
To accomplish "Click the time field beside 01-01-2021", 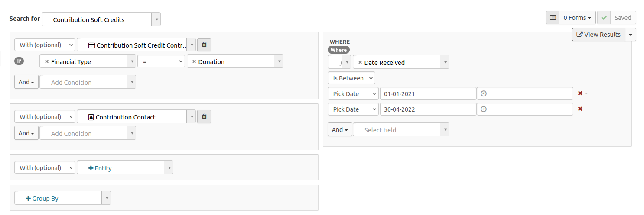I will 525,93.
